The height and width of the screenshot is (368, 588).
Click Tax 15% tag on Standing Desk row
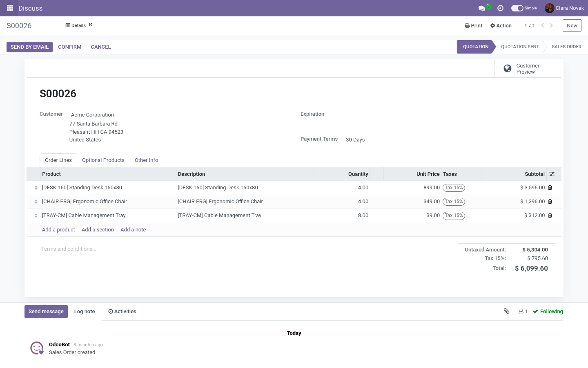pos(454,188)
